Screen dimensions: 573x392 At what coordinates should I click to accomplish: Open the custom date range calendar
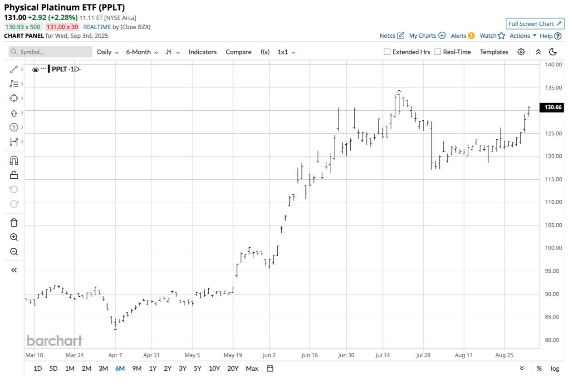point(270,368)
